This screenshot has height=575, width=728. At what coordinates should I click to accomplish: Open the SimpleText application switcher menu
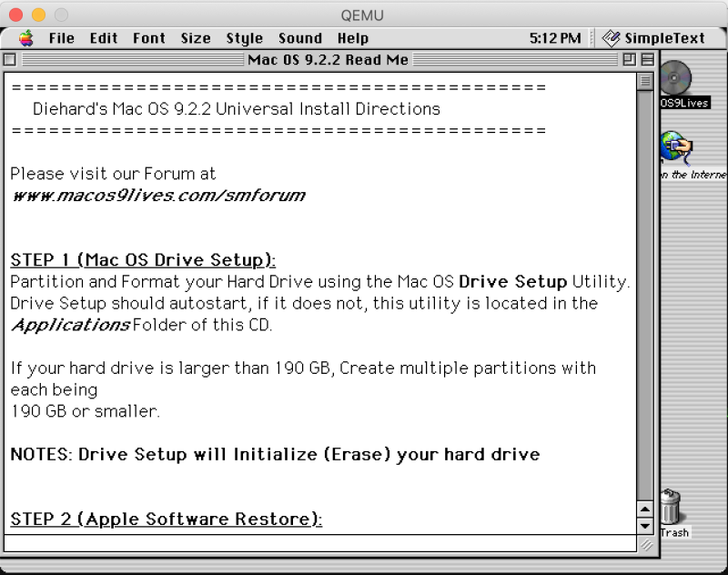(x=654, y=38)
